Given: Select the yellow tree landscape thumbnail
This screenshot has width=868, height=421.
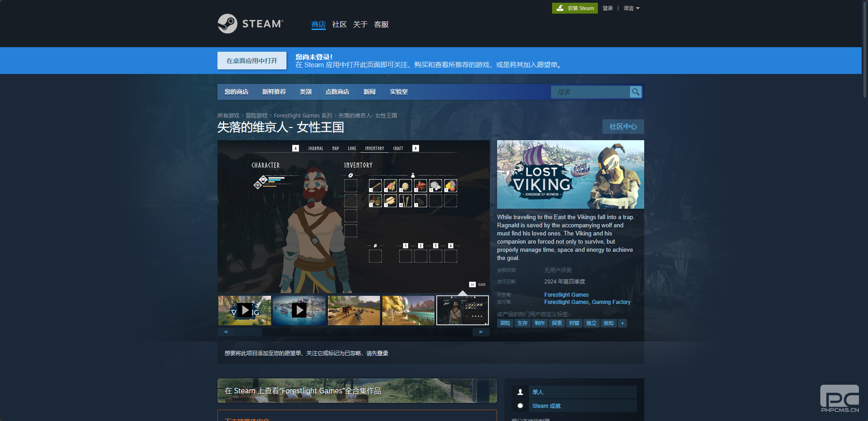Looking at the screenshot, I should click(x=408, y=310).
